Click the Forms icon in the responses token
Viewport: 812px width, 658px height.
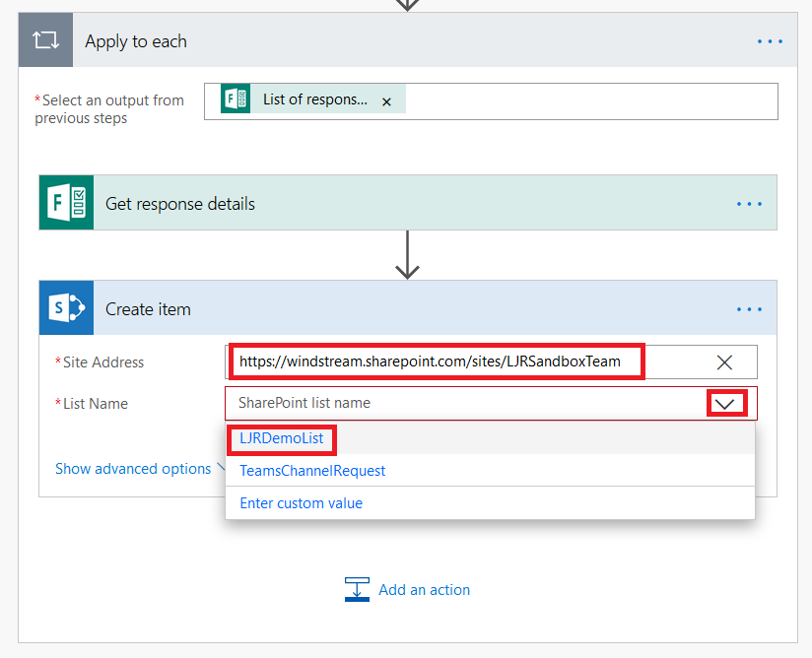(236, 99)
